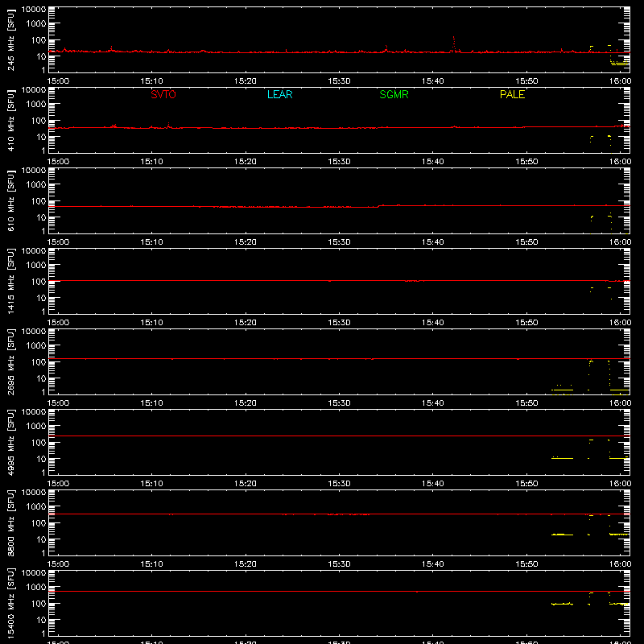Screen dimensions: 644x644
Task: Click 15:10 time label under 4995 MHz panel
Action: 151,484
